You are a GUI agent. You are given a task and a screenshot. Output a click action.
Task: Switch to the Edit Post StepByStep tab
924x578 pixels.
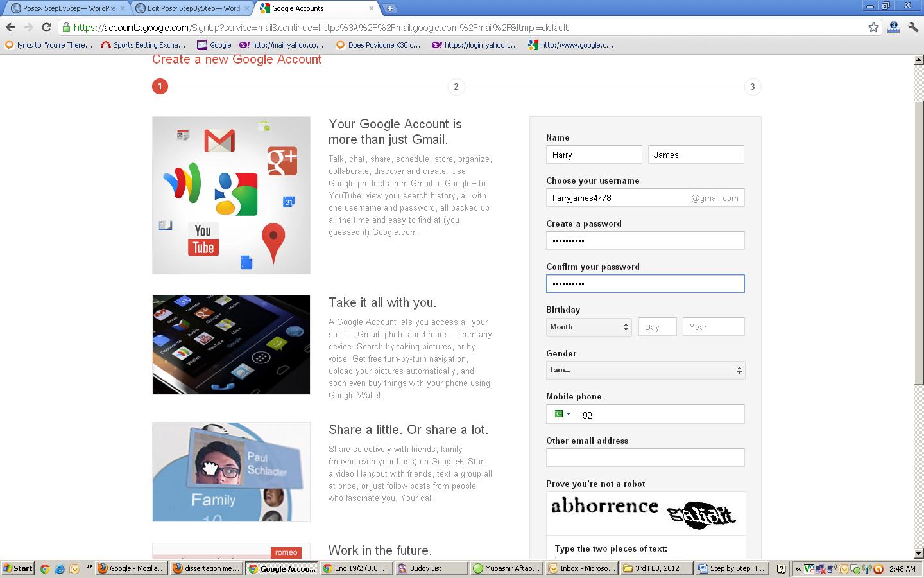(191, 8)
